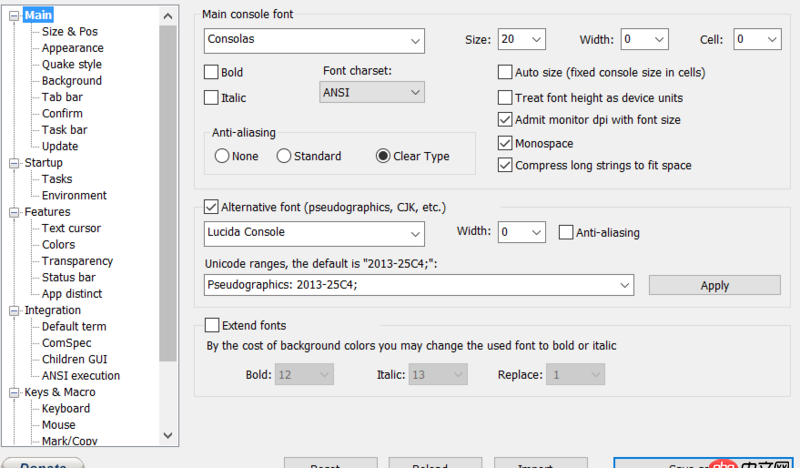Select None anti-aliasing radio button
Screen dimensions: 800x468
tap(222, 156)
